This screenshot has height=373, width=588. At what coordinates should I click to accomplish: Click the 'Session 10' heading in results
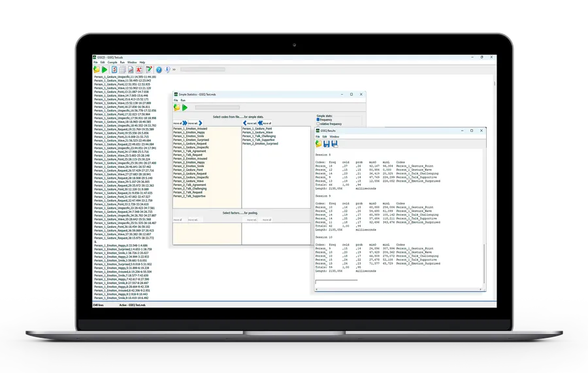pos(324,237)
